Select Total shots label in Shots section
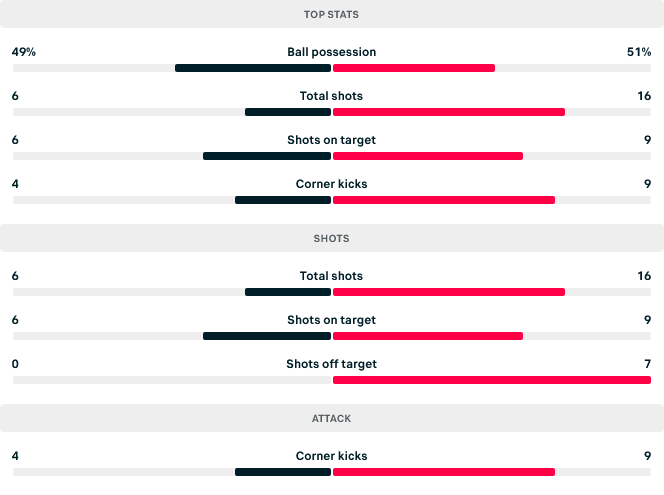 [331, 276]
